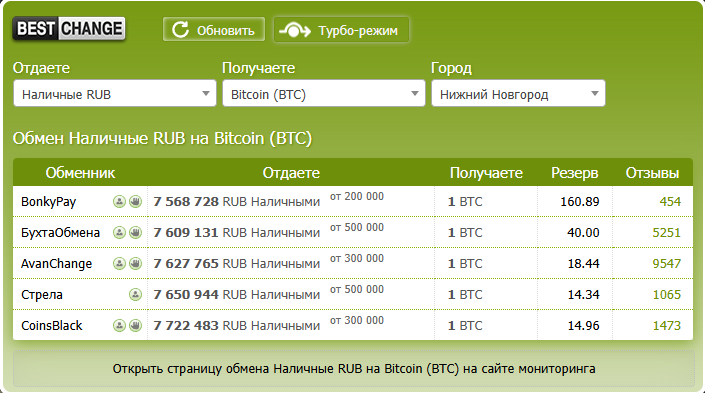Click "1 BTC" in the Стрела row
Viewport: 705px width, 393px height.
[x=465, y=295]
